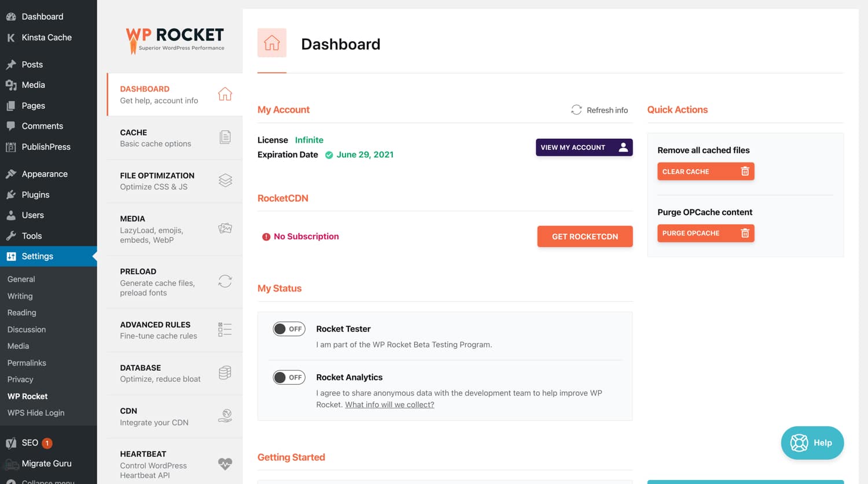The width and height of the screenshot is (868, 484).
Task: Collapse the WordPress admin menu
Action: (43, 482)
